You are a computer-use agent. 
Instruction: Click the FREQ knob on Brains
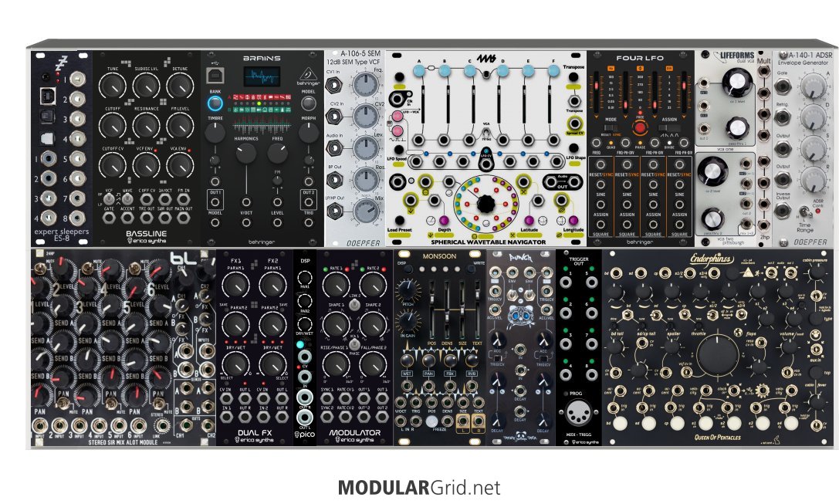pyautogui.click(x=277, y=154)
